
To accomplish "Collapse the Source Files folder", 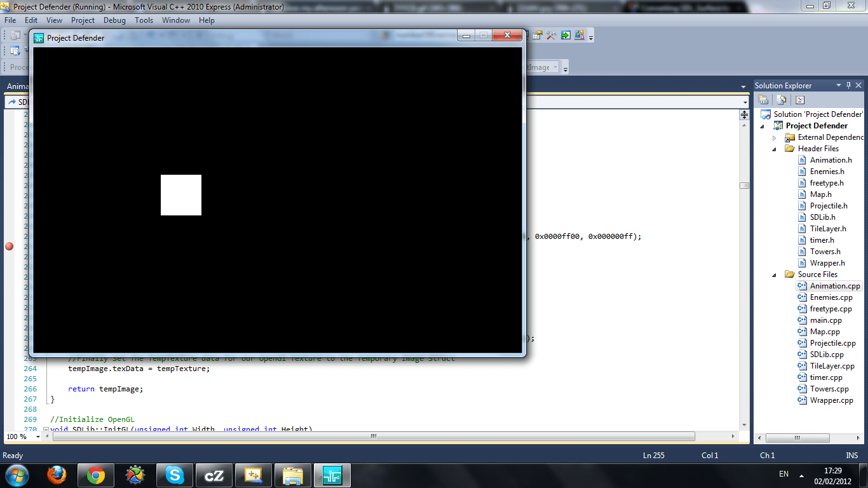I will coord(773,274).
